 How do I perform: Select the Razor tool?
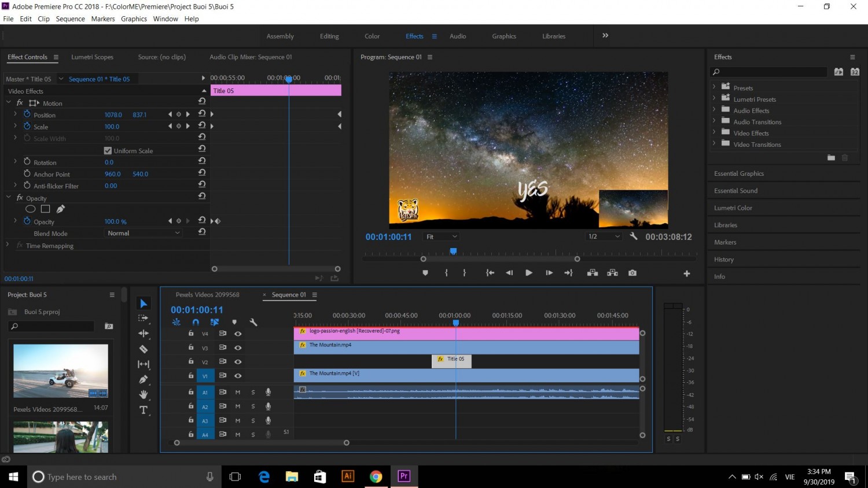point(144,349)
